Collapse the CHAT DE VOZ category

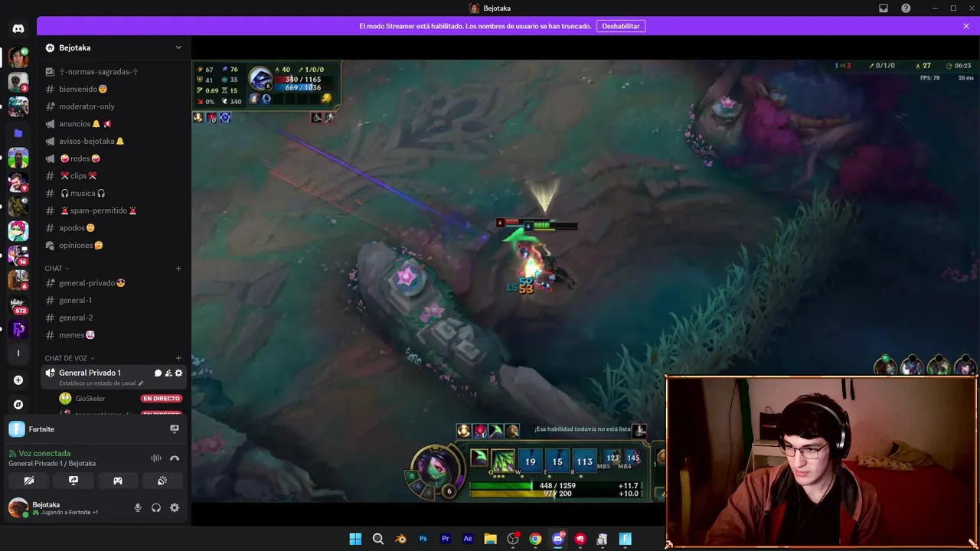(70, 358)
